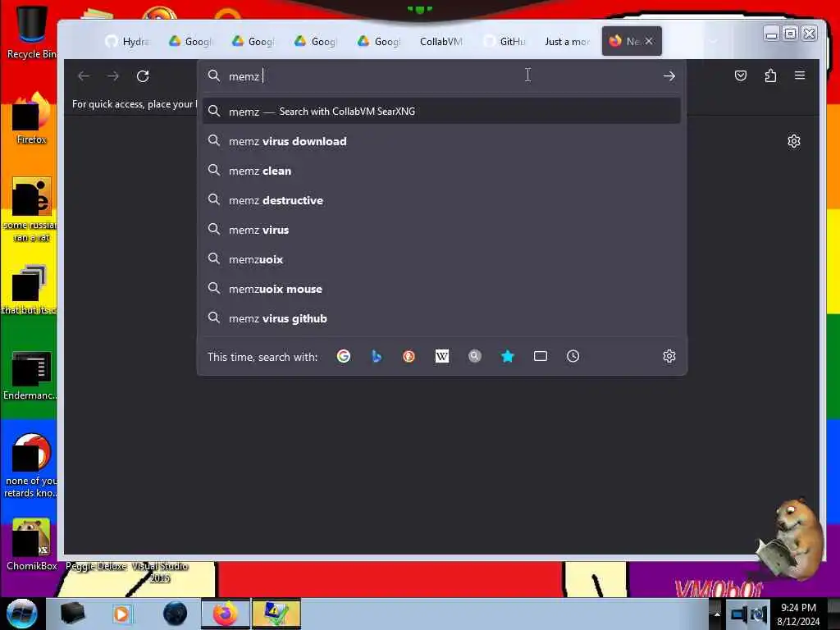Click the Firefox taskbar button

226,614
